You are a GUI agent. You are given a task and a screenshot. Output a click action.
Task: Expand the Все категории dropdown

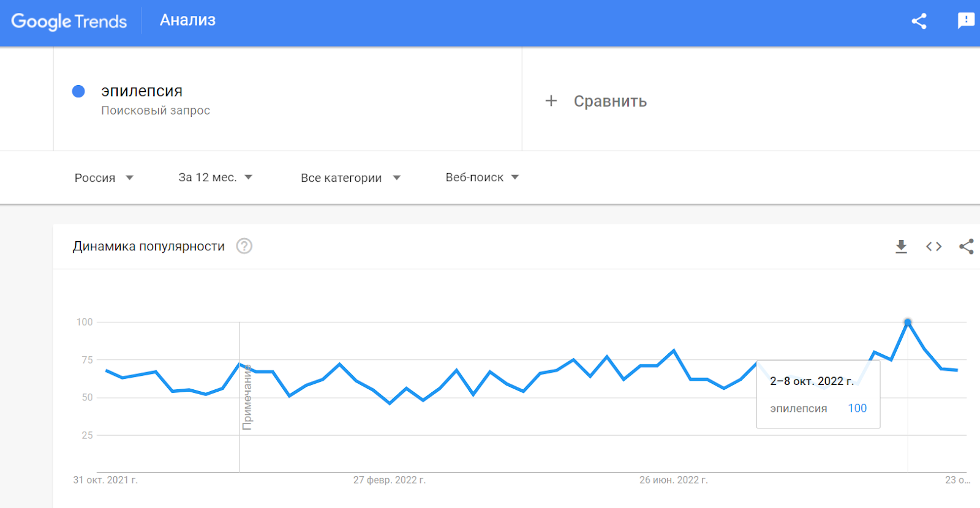point(351,177)
